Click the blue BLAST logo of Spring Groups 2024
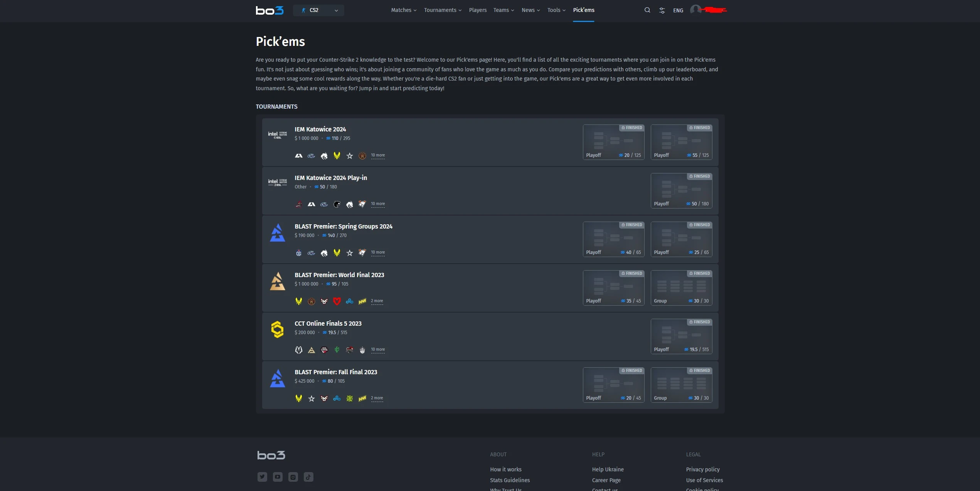This screenshot has width=980, height=491. coord(278,233)
